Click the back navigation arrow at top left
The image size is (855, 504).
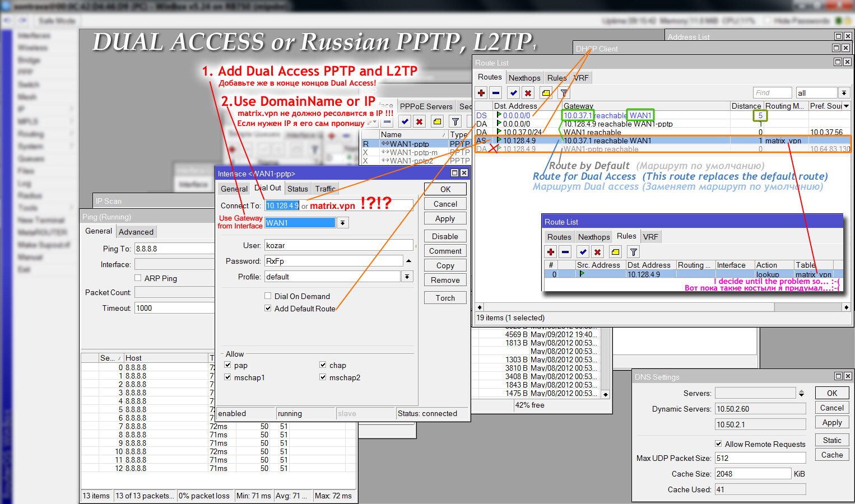[7, 20]
